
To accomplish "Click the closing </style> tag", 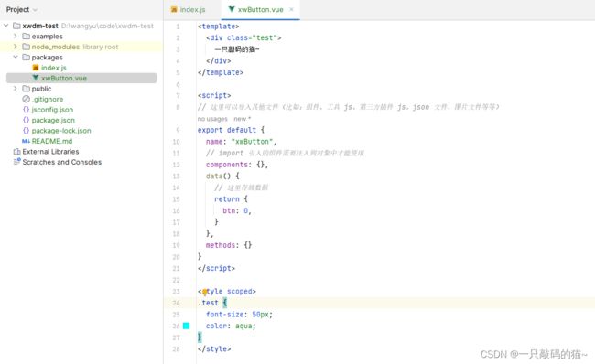I will pyautogui.click(x=214, y=348).
